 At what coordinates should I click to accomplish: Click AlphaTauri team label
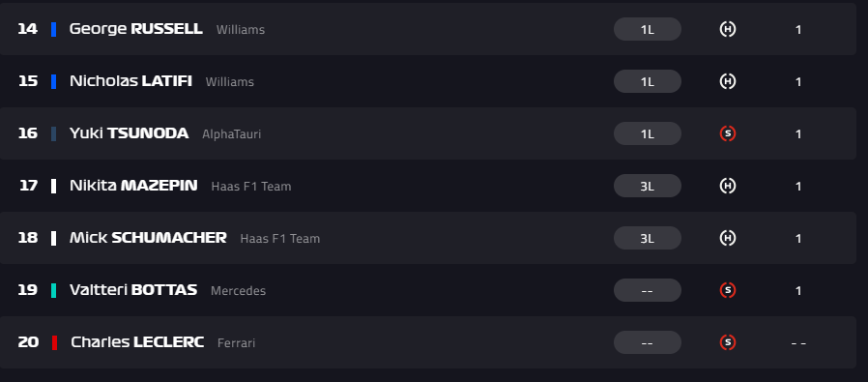[x=231, y=134]
